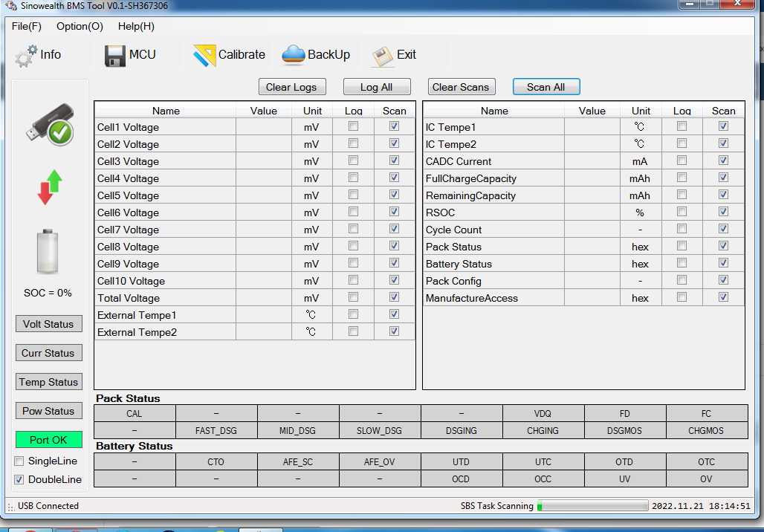Click the battery level icon

click(48, 253)
